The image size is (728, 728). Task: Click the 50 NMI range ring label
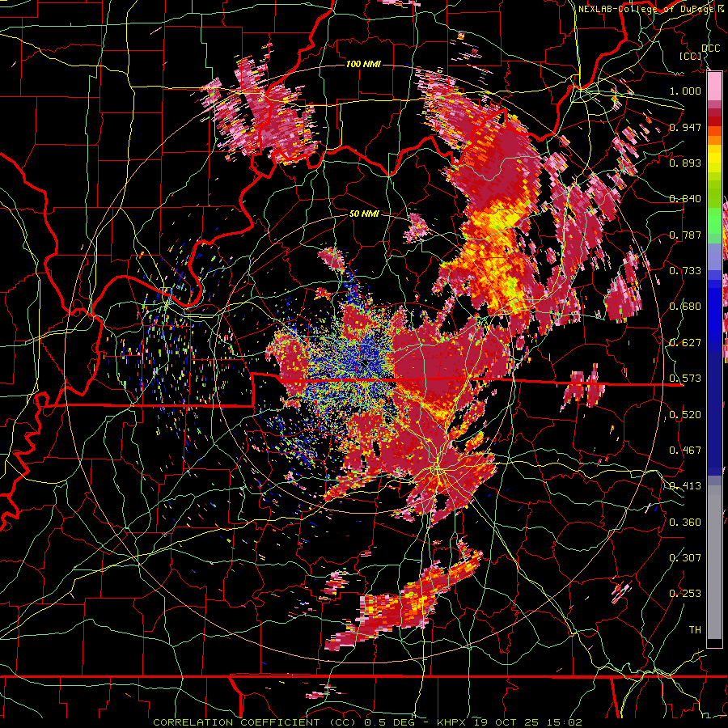tap(364, 214)
